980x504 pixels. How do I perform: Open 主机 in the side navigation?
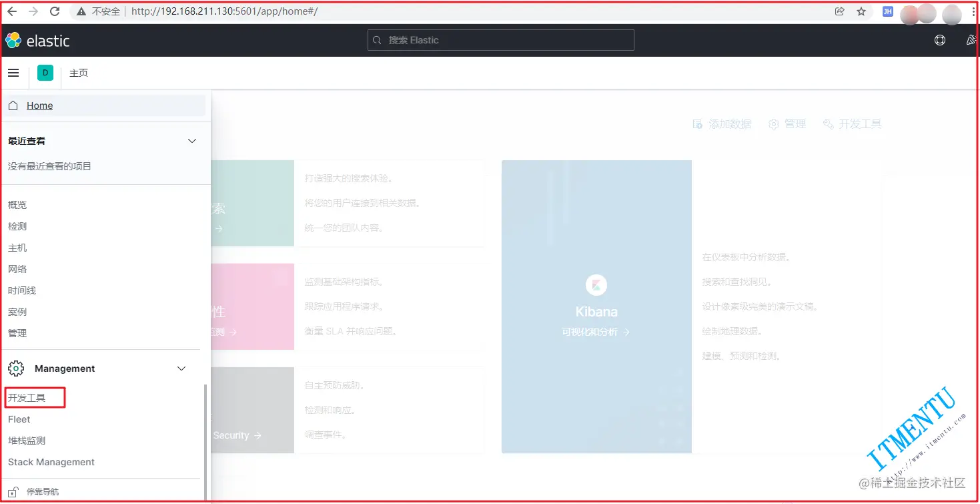[17, 248]
